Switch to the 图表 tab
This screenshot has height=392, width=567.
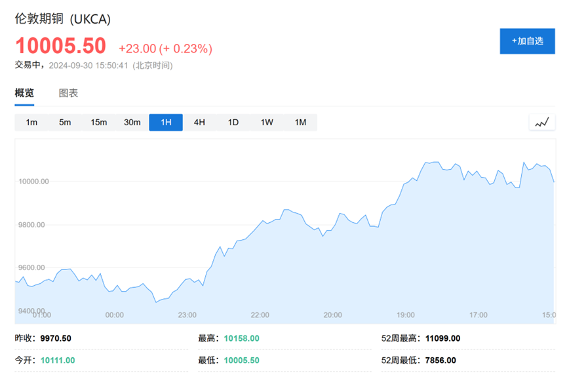[68, 93]
